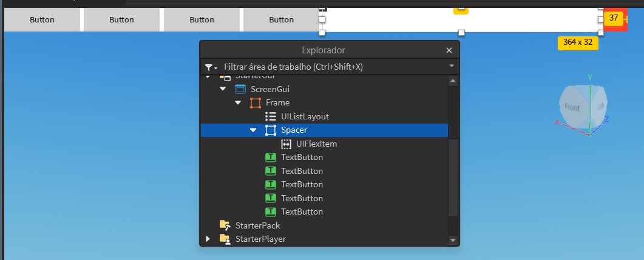Click the topmost TextButton's green icon
The height and width of the screenshot is (260, 644).
(x=271, y=158)
